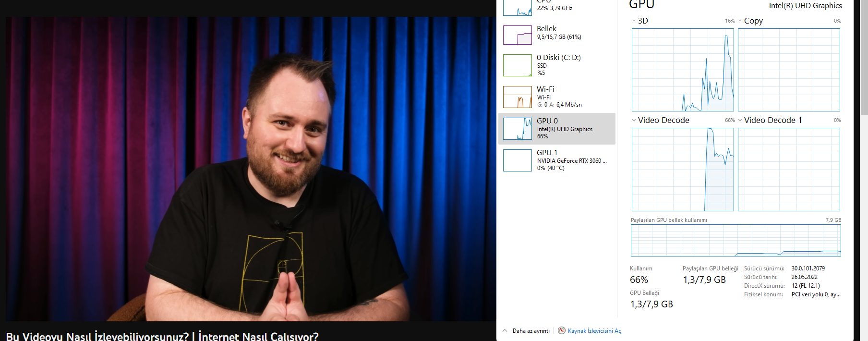Click the video player frame
This screenshot has width=868, height=341.
[x=251, y=169]
